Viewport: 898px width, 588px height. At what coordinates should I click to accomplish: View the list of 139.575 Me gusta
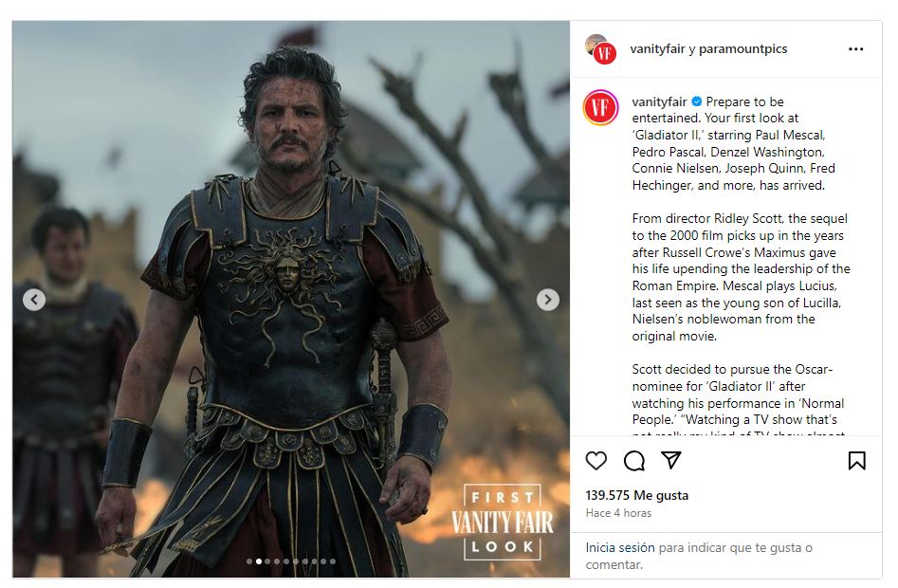[636, 495]
